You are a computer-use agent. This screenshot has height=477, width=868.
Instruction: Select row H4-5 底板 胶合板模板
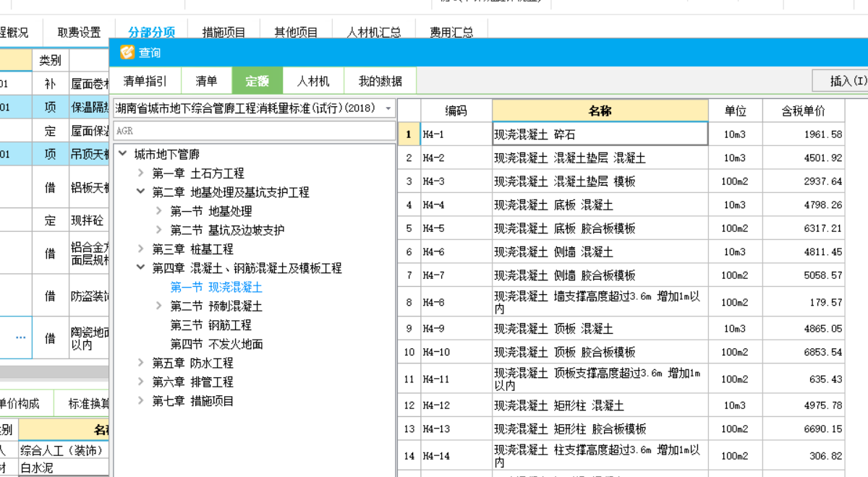tap(621, 228)
